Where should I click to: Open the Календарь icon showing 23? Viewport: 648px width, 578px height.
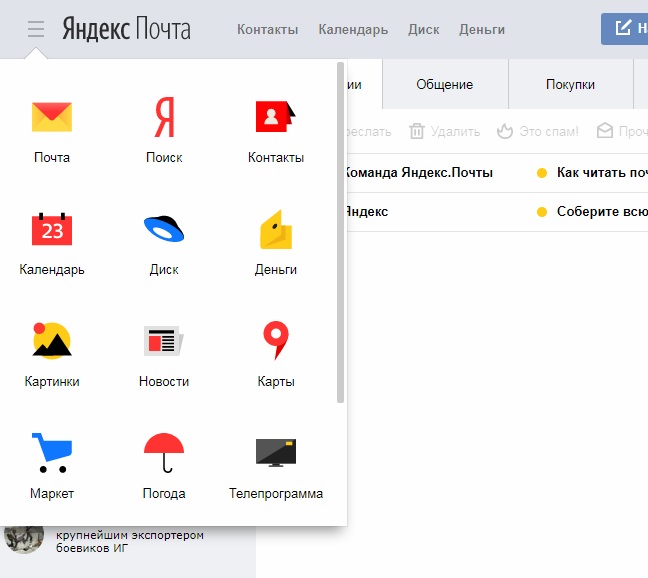point(52,229)
